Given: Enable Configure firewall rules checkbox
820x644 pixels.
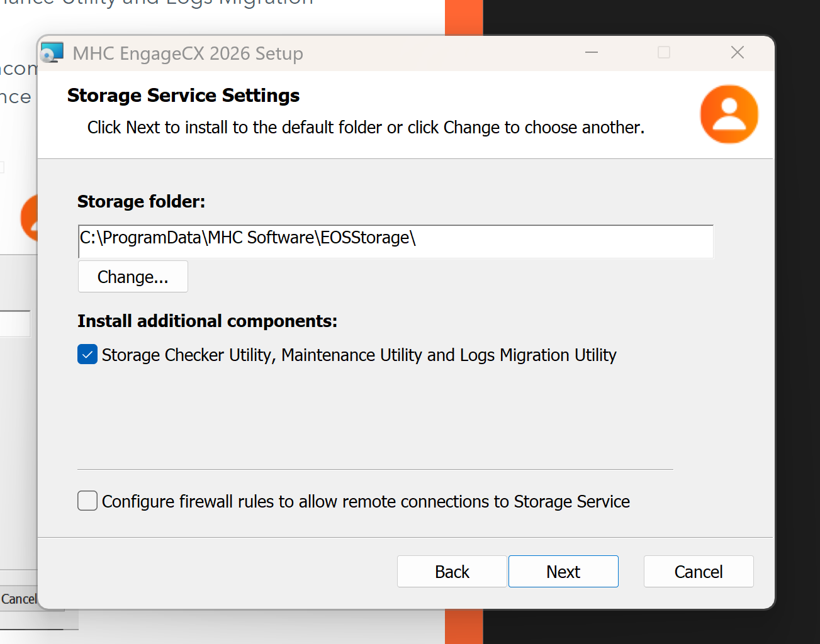Looking at the screenshot, I should (87, 501).
